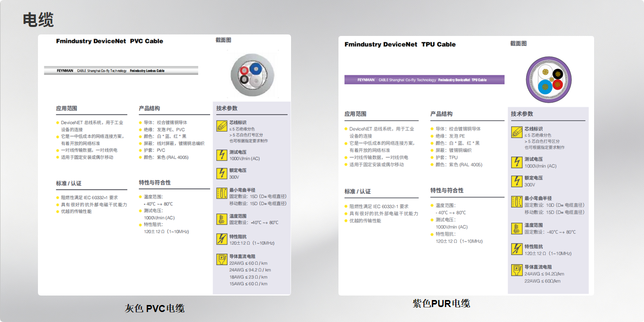Click the 芯线标识 icon in the PVC cable sheet
This screenshot has height=322, width=644.
pyautogui.click(x=222, y=126)
